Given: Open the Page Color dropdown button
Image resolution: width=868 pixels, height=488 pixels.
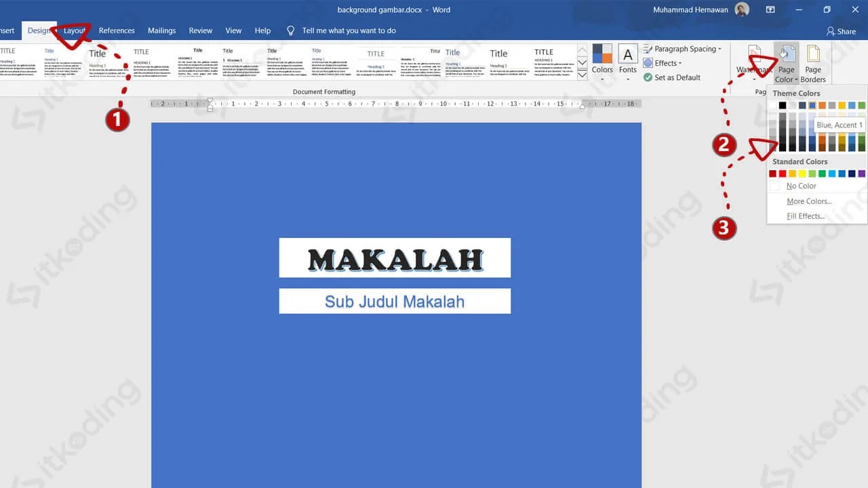Looking at the screenshot, I should [x=786, y=64].
